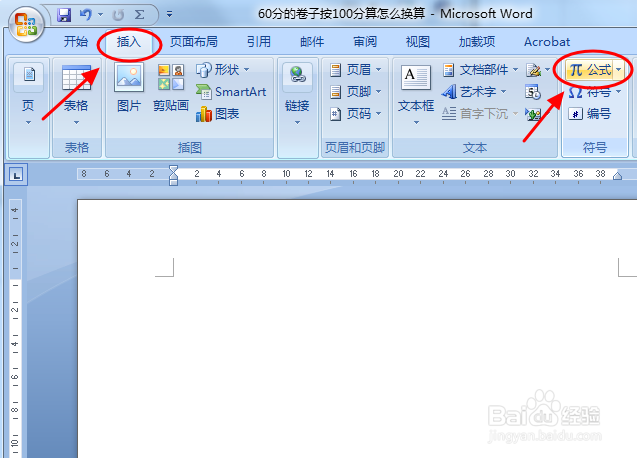Screen dimensions: 637x458
Task: Click the π 公式 equation button
Action: 589,70
